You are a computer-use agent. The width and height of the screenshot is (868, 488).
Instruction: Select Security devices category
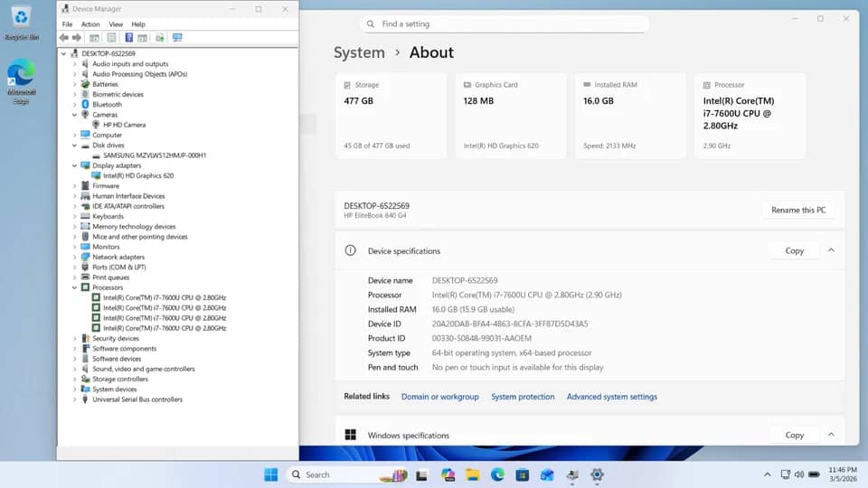(x=115, y=339)
